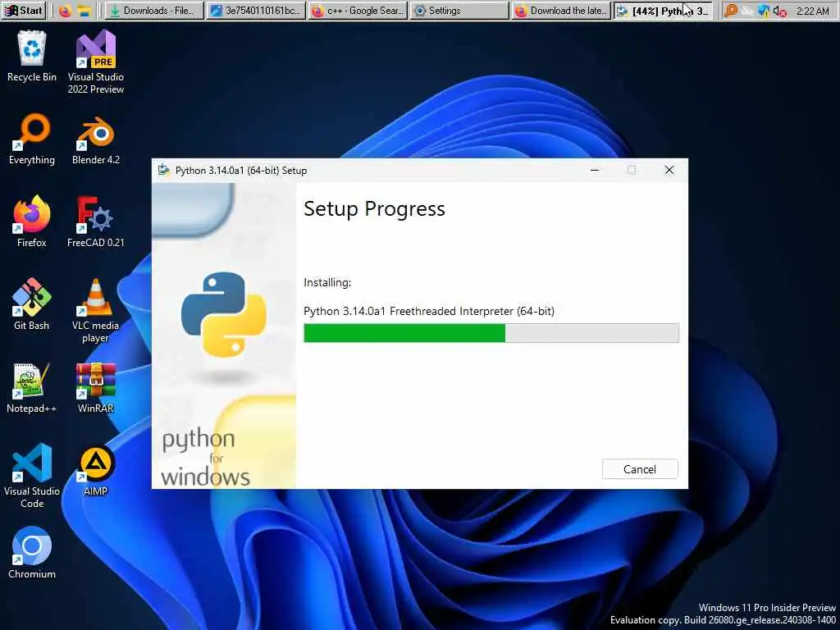Click the [44%] Python setup taskbar item
Viewport: 840px width, 630px height.
(663, 11)
